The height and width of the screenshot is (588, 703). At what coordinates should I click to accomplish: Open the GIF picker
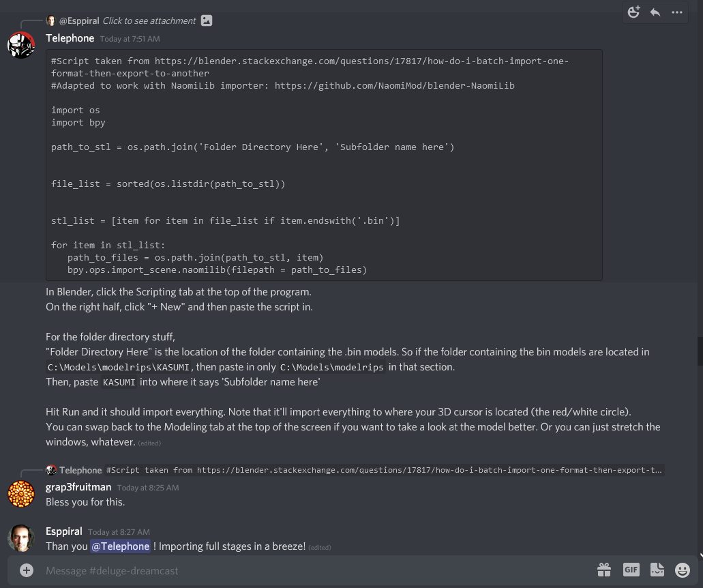pos(631,570)
